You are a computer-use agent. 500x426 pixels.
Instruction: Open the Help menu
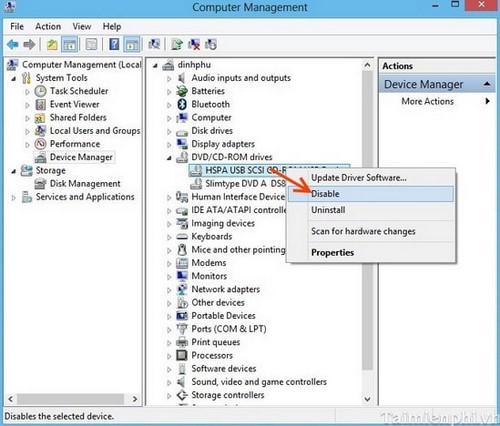pos(112,26)
